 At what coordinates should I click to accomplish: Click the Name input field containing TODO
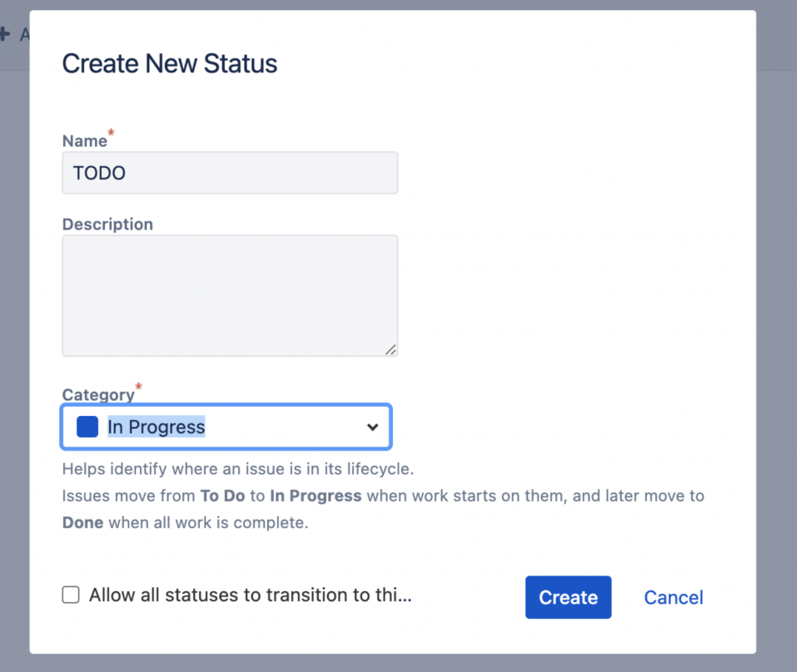tap(230, 173)
